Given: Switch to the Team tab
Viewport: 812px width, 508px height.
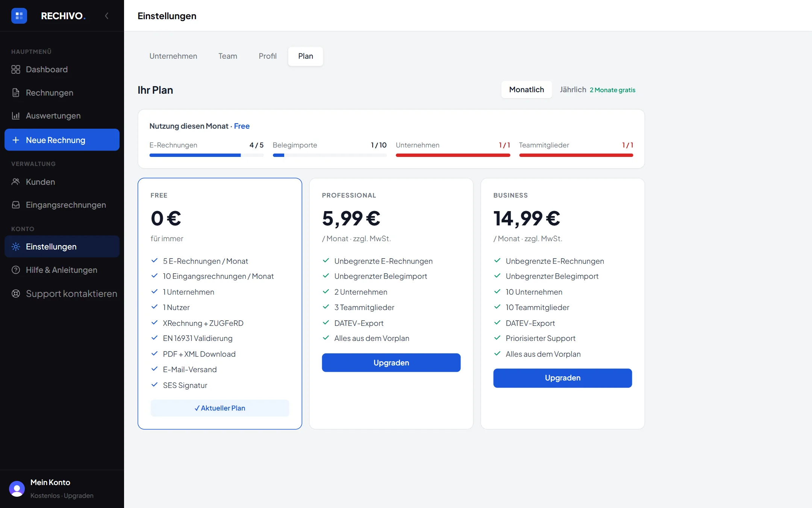Looking at the screenshot, I should click(x=228, y=56).
